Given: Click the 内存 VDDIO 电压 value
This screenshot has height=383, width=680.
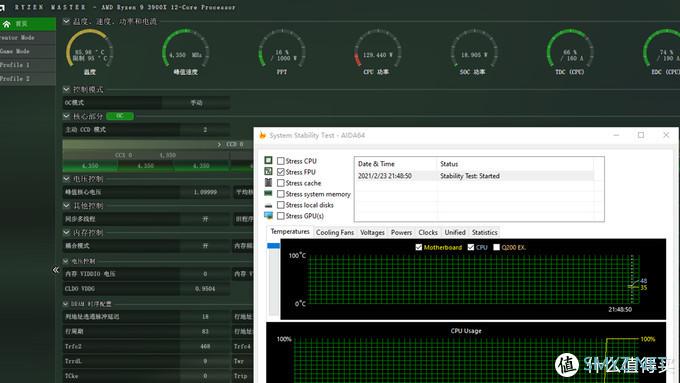Looking at the screenshot, I should pos(205,274).
